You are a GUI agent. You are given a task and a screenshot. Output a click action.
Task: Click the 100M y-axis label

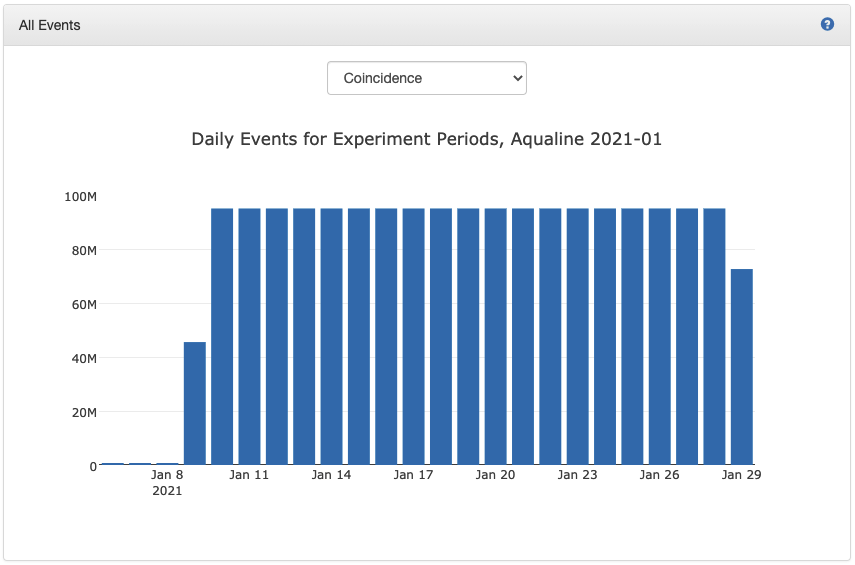click(x=79, y=196)
